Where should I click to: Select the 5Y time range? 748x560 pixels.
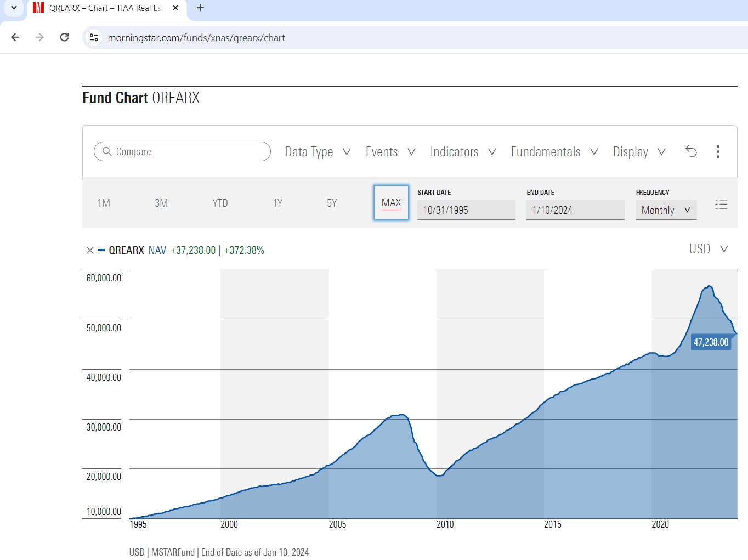[332, 203]
